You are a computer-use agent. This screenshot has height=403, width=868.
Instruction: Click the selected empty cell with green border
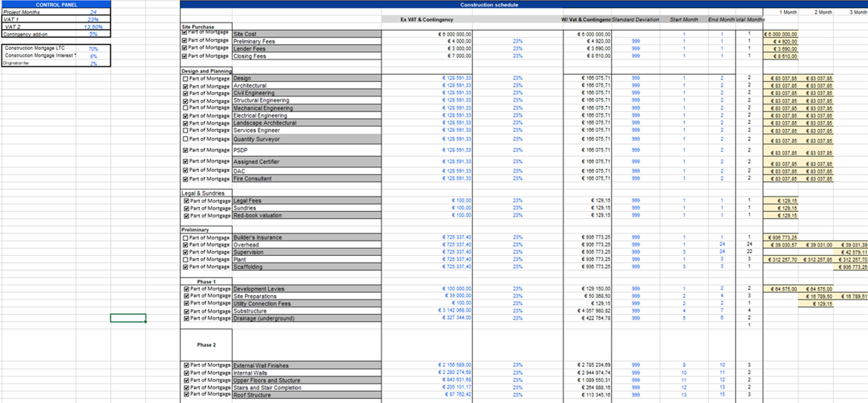click(x=128, y=318)
